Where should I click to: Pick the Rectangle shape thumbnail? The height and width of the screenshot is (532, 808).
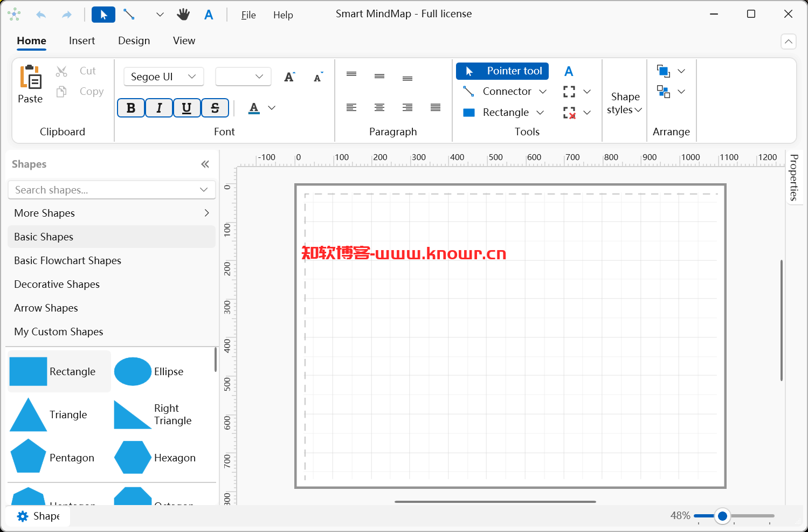28,371
